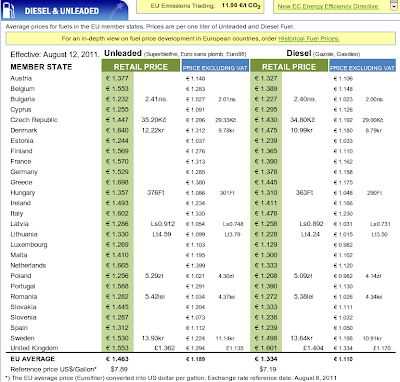Click the Slovenia row label
The width and height of the screenshot is (400, 382).
click(x=23, y=317)
